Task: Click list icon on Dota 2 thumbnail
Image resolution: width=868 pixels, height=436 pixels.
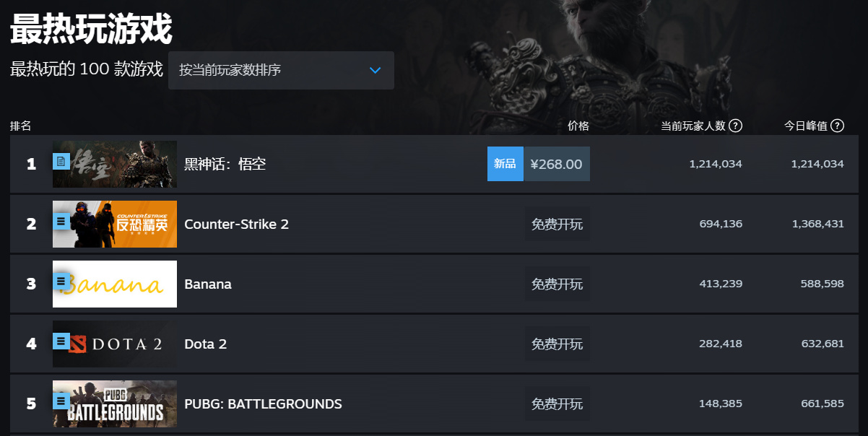Action: 61,340
